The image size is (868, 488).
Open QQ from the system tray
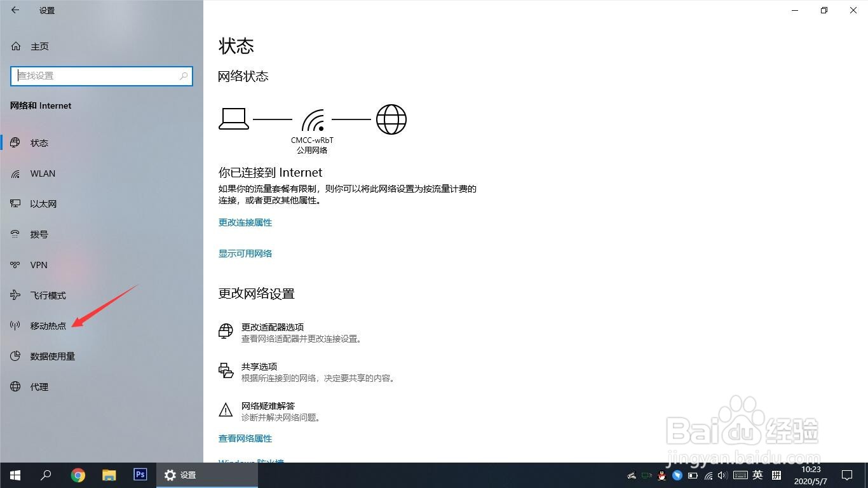pos(661,475)
